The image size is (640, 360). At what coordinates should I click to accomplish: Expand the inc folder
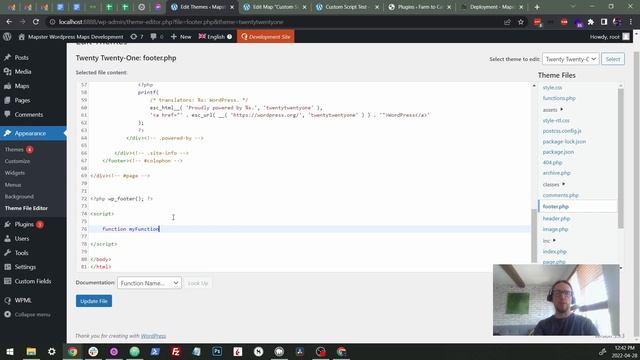pyautogui.click(x=549, y=241)
